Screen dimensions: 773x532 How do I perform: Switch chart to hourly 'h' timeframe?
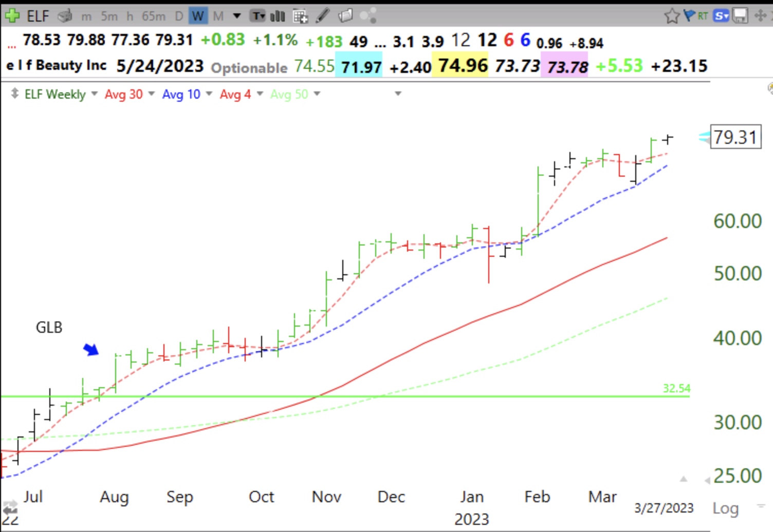130,16
